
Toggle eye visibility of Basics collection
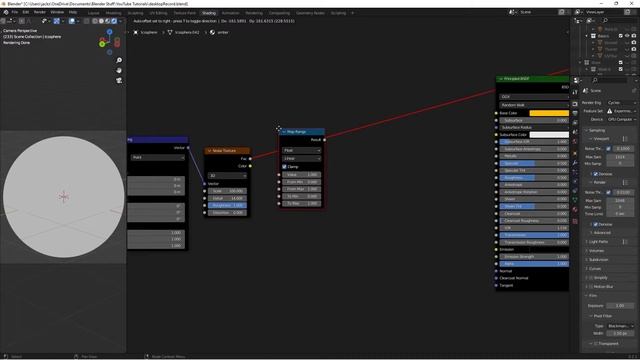627,36
